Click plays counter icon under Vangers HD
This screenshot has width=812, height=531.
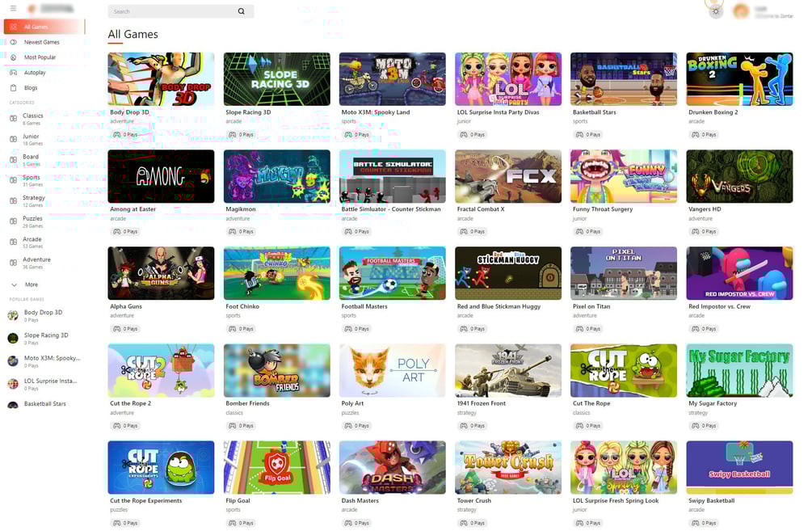696,232
